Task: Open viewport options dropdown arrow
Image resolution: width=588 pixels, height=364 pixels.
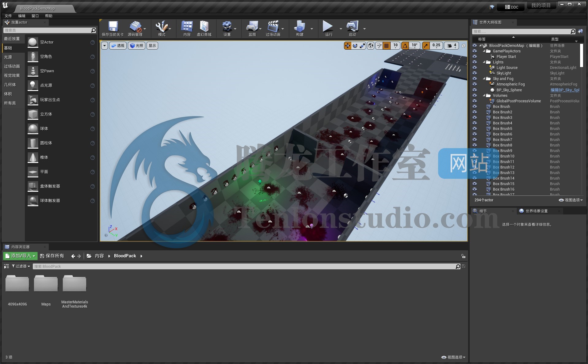Action: [x=105, y=46]
